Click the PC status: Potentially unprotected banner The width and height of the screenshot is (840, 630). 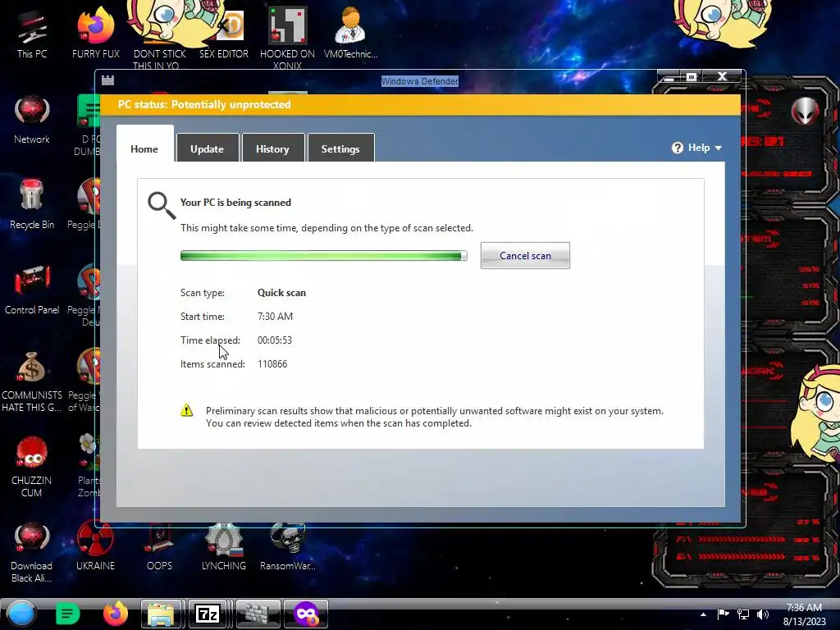pos(421,104)
